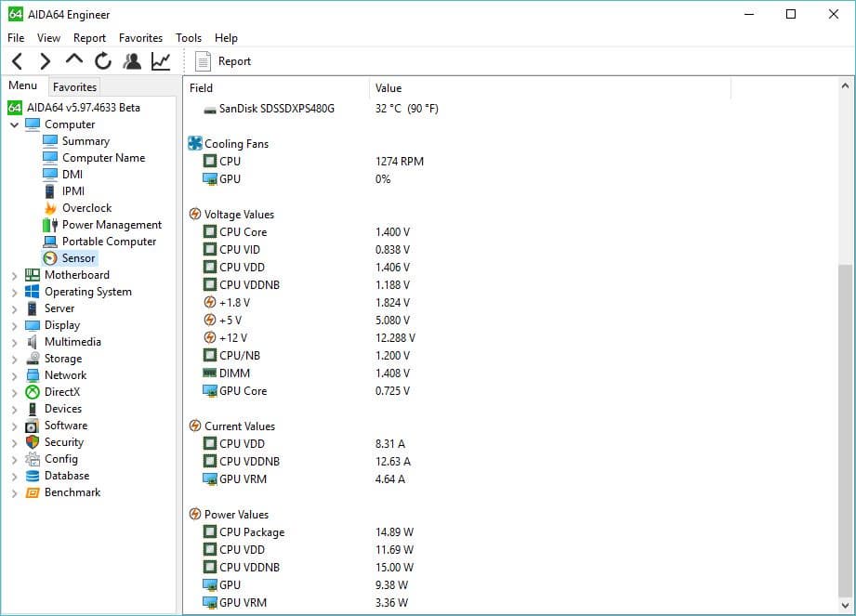Expand the Storage tree node
The height and width of the screenshot is (616, 856).
pos(15,360)
